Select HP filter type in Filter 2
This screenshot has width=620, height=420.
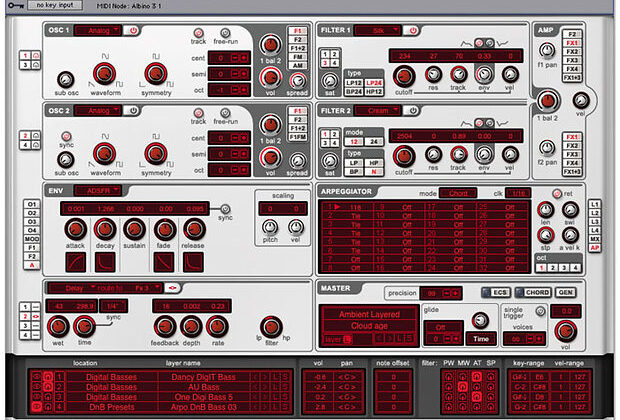[374, 163]
